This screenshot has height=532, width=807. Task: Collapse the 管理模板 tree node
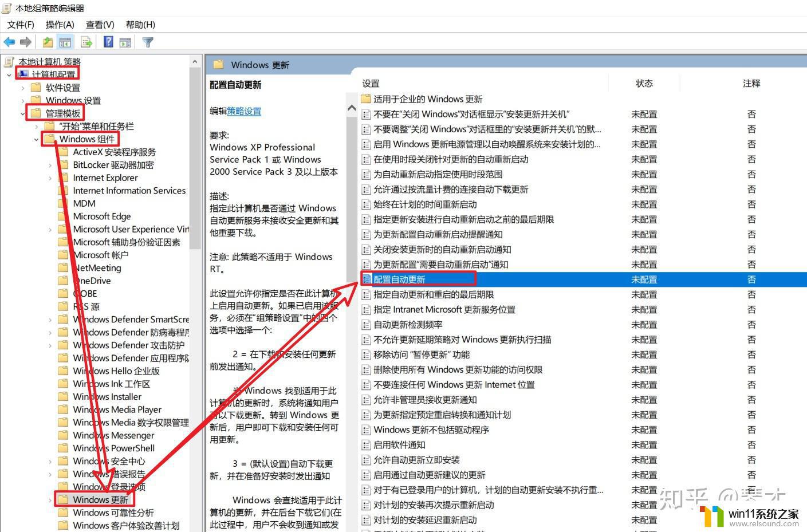point(23,113)
